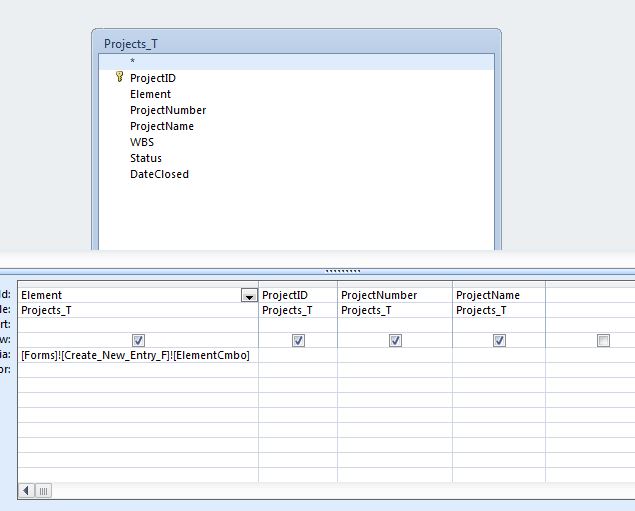This screenshot has height=511, width=635.
Task: Click the Sort cell under Element column
Action: pos(138,325)
